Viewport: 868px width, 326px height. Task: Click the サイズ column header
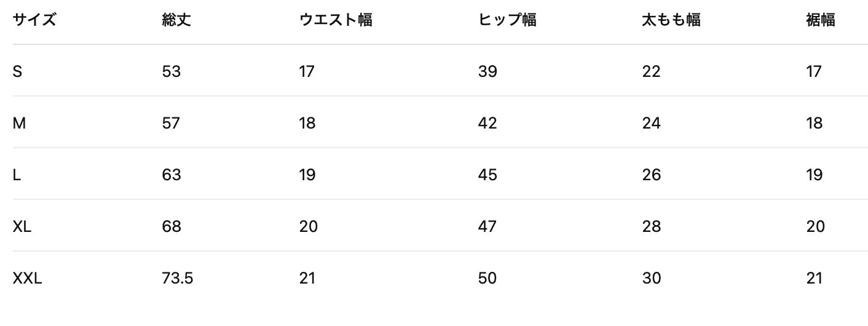point(34,20)
